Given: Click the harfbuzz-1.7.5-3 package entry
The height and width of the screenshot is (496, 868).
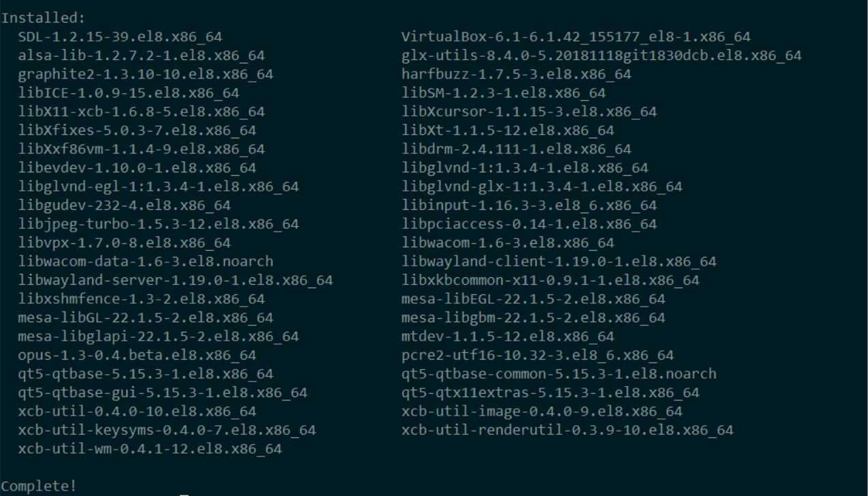Looking at the screenshot, I should tap(516, 74).
